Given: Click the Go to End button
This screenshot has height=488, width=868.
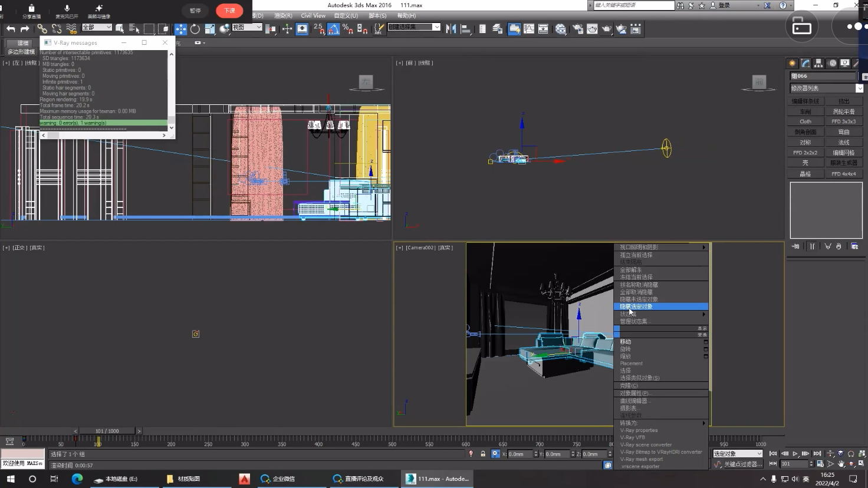Looking at the screenshot, I should [817, 454].
